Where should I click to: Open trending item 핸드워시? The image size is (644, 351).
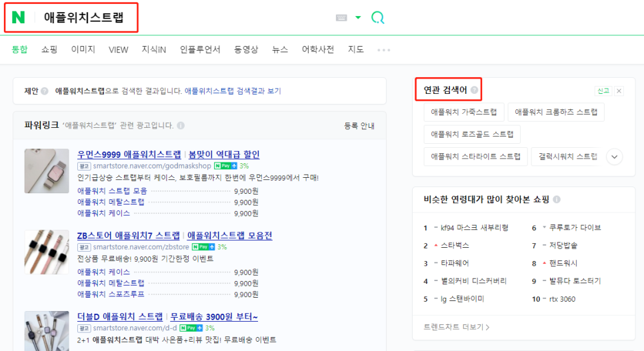(x=563, y=263)
